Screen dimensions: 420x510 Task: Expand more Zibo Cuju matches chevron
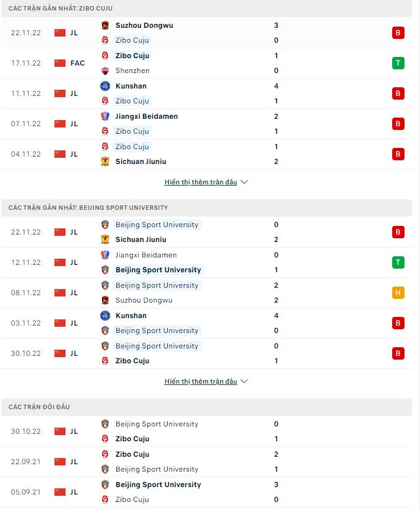244,183
